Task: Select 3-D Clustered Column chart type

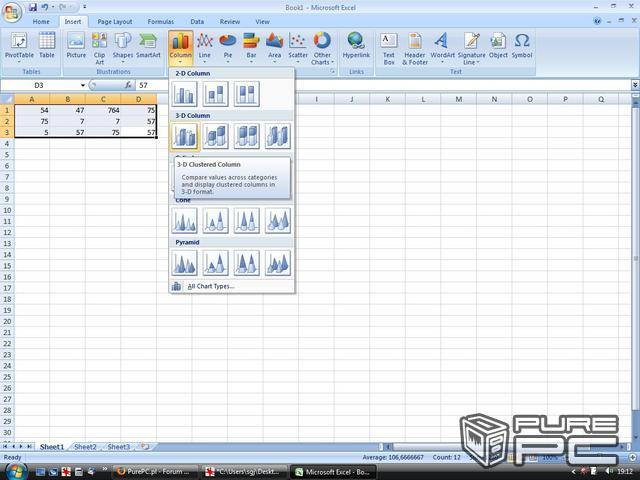Action: tap(184, 136)
